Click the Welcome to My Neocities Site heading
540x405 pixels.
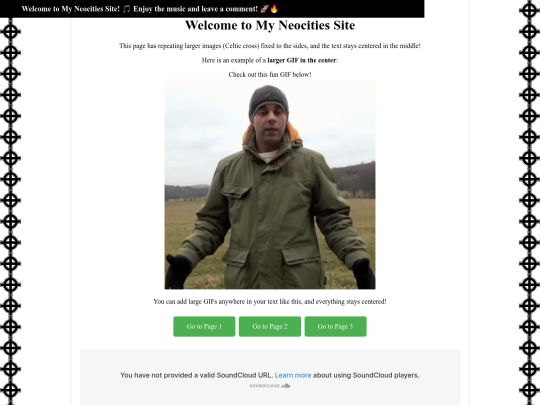pyautogui.click(x=270, y=25)
